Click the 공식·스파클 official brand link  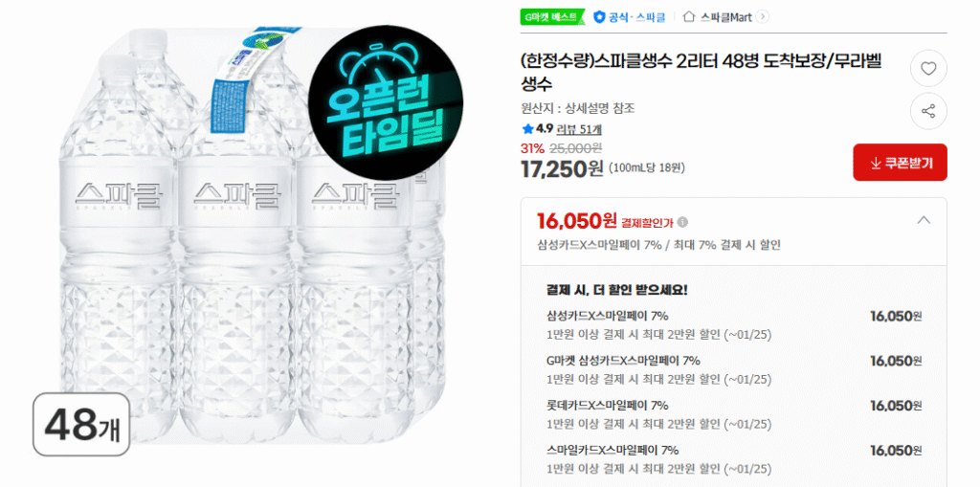[636, 16]
